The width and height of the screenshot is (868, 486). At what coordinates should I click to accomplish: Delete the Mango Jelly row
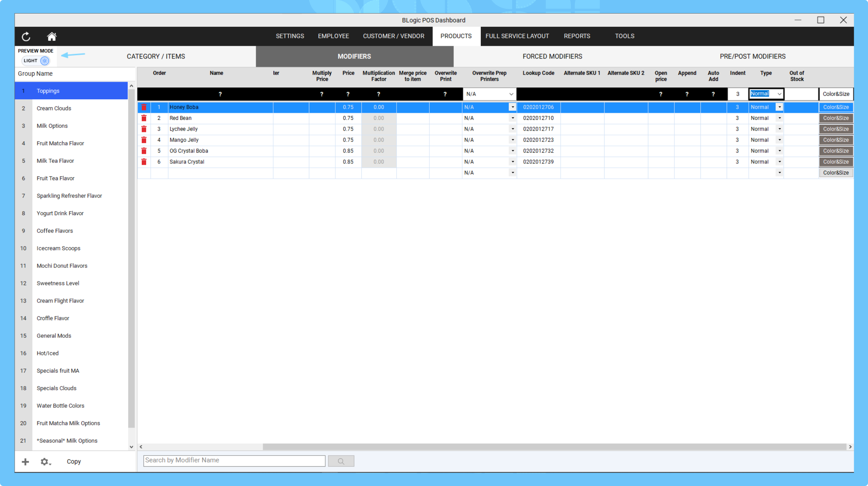point(144,140)
